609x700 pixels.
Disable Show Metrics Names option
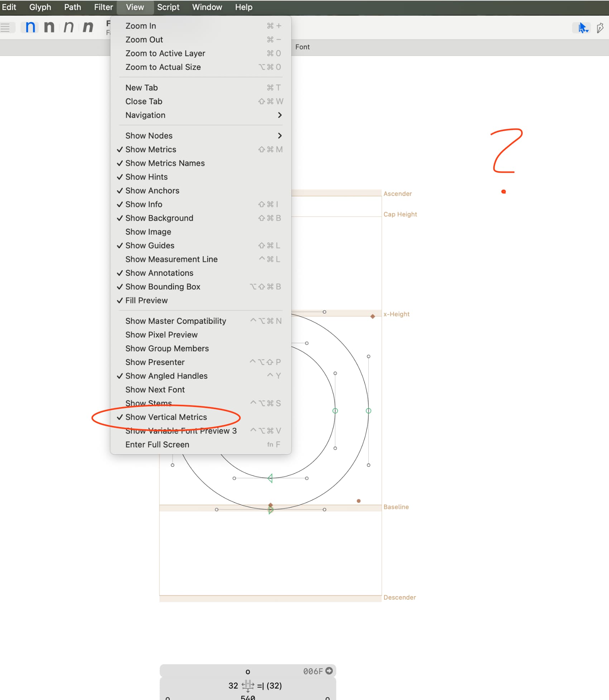pos(165,163)
